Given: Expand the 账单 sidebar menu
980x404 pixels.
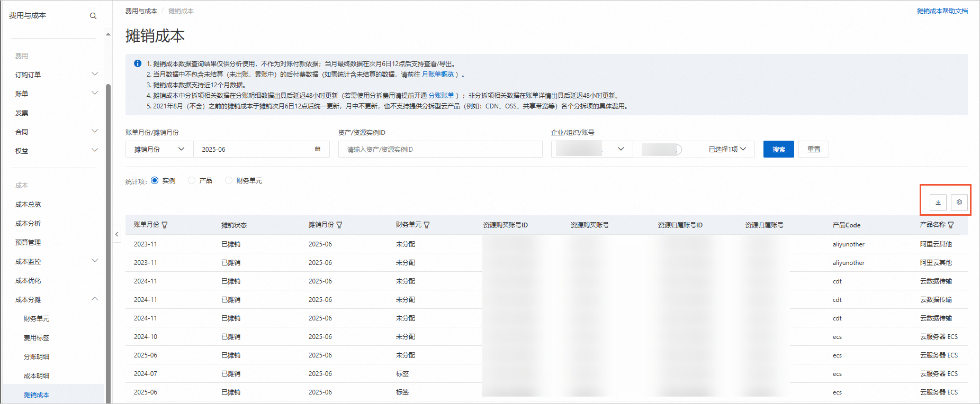Looking at the screenshot, I should pos(95,93).
